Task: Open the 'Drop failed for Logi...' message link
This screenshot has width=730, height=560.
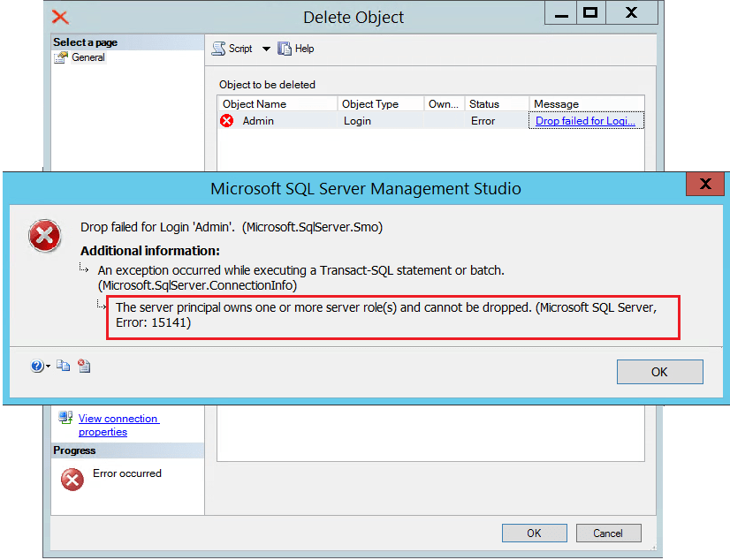Action: click(585, 120)
